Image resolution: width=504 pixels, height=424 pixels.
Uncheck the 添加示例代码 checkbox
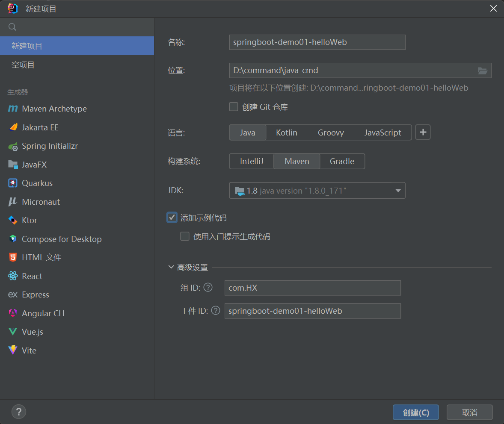(172, 218)
